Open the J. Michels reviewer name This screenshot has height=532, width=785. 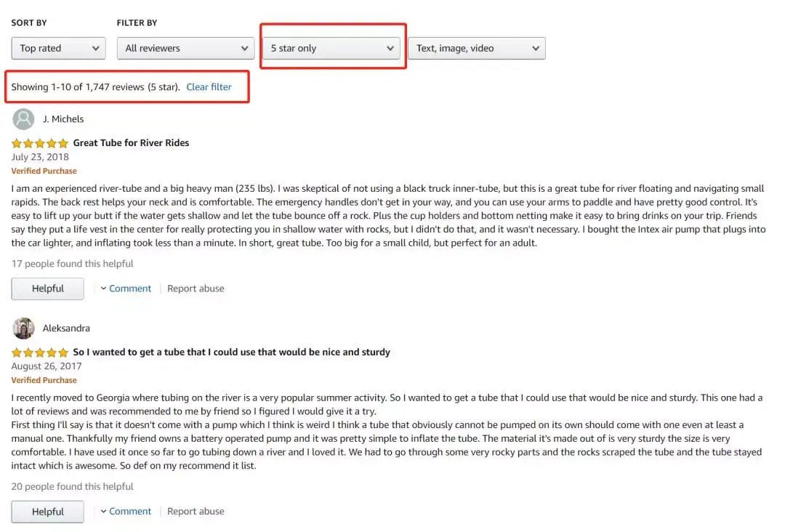[63, 119]
